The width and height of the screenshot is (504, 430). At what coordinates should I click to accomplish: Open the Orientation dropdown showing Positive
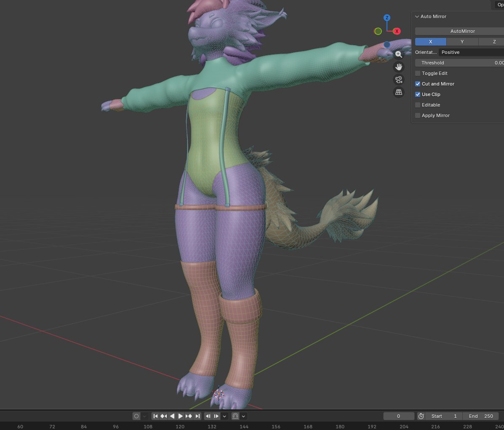pyautogui.click(x=471, y=52)
